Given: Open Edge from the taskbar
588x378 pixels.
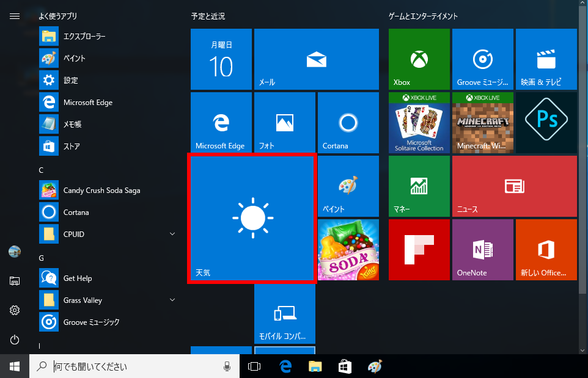Looking at the screenshot, I should [285, 366].
